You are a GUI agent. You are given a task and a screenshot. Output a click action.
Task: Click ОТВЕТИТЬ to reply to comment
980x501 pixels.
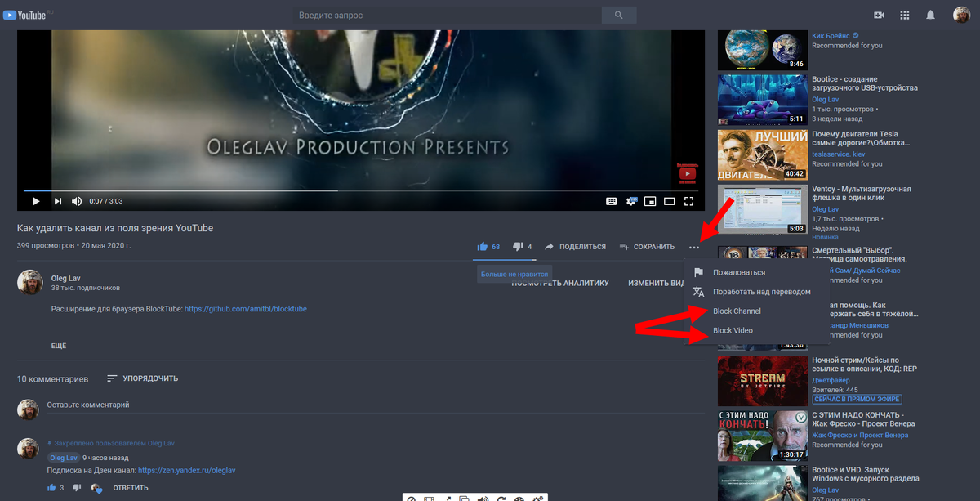coord(131,488)
